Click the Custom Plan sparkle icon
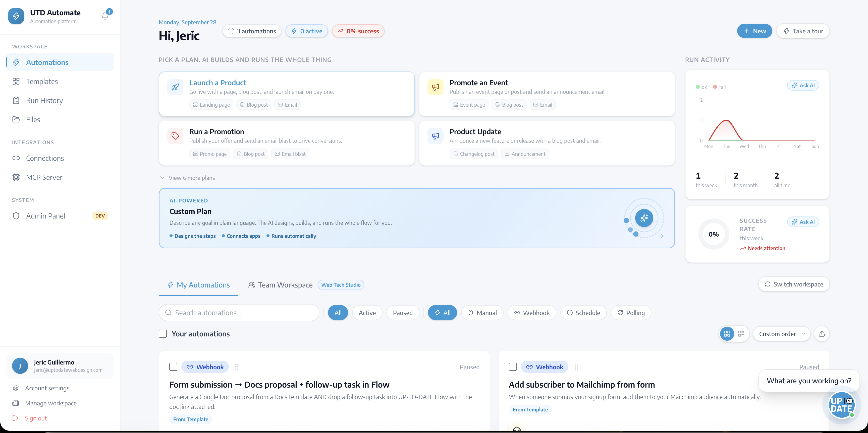 (x=644, y=218)
